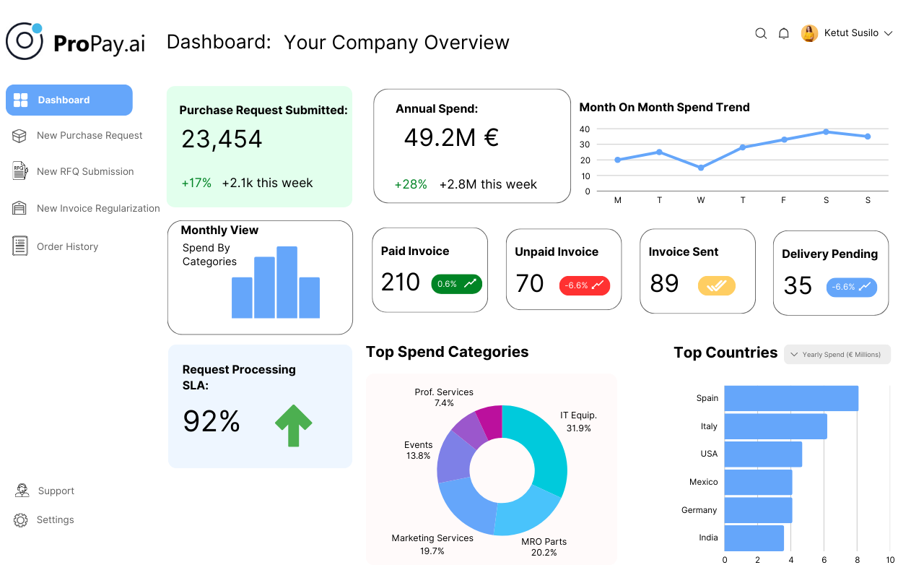Click the New Purchase Request box icon

[20, 136]
